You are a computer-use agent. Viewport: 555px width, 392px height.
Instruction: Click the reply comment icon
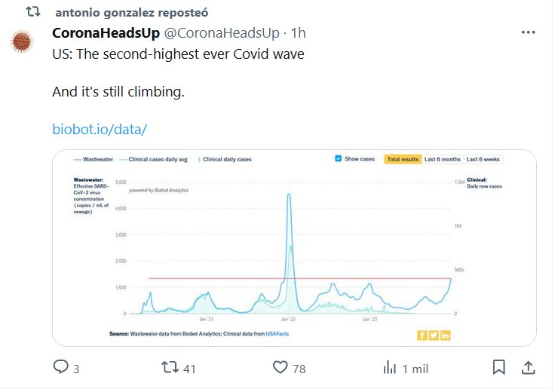click(61, 367)
